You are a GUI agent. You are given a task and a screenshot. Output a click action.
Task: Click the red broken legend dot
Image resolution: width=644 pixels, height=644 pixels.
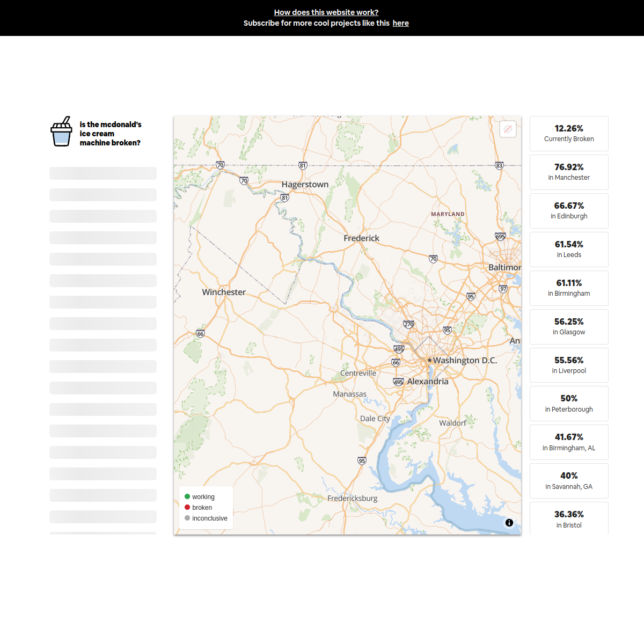(187, 507)
